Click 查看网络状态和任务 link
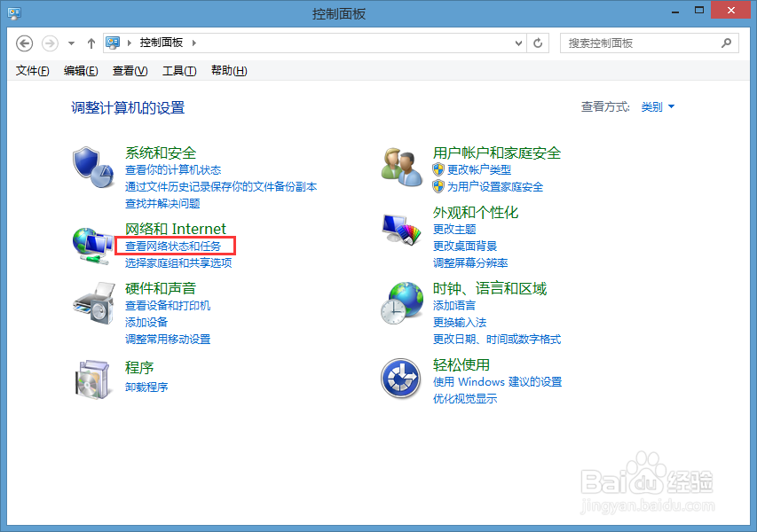The height and width of the screenshot is (532, 757). (173, 246)
